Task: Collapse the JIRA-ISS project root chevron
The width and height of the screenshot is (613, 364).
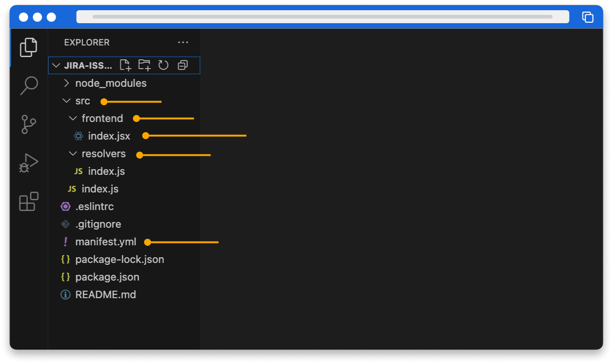Action: pos(56,65)
